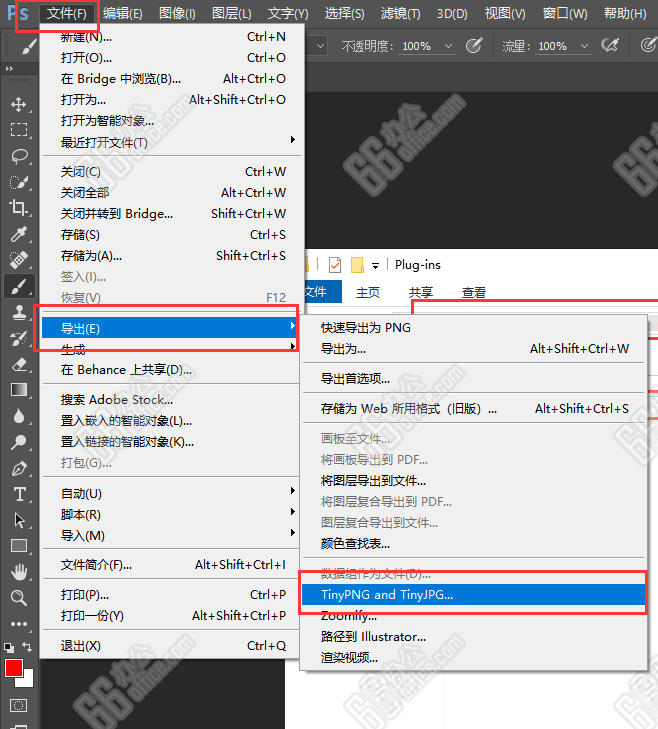Switch to Explorer View 查看 tab

[474, 292]
